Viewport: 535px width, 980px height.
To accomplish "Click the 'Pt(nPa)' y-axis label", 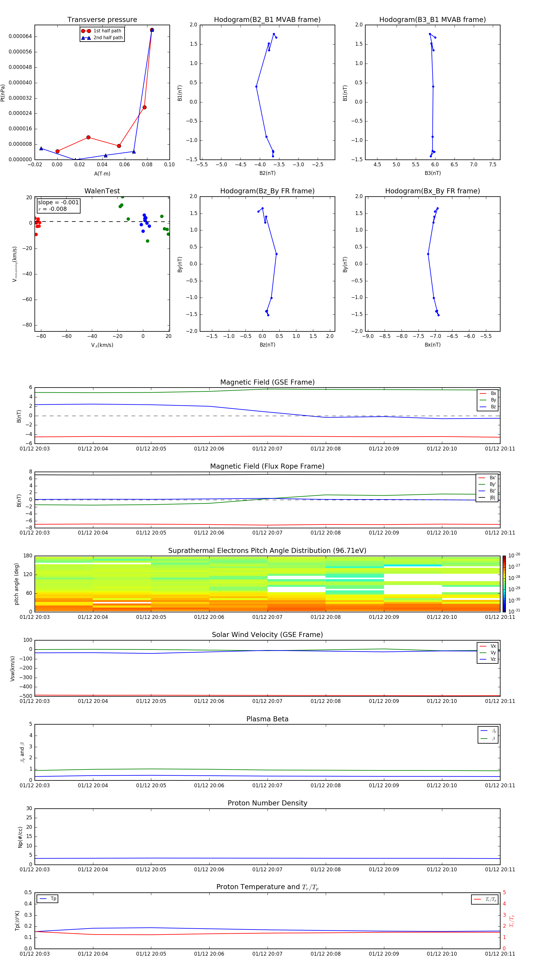I will [3, 92].
